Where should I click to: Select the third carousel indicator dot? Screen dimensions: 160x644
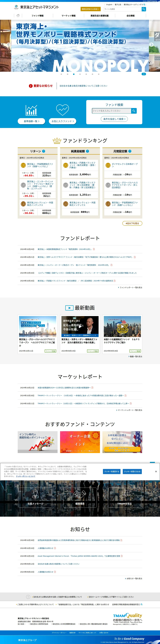[x=74, y=74]
